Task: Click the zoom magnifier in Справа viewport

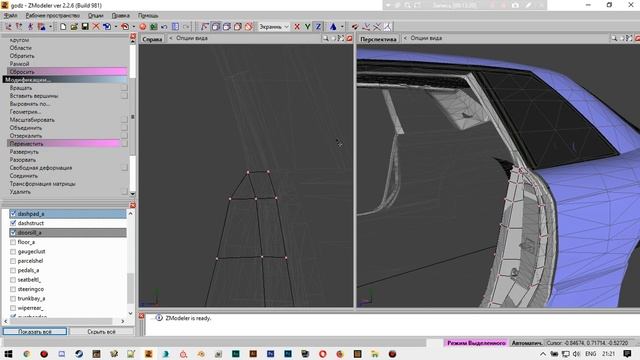Action: tap(325, 38)
